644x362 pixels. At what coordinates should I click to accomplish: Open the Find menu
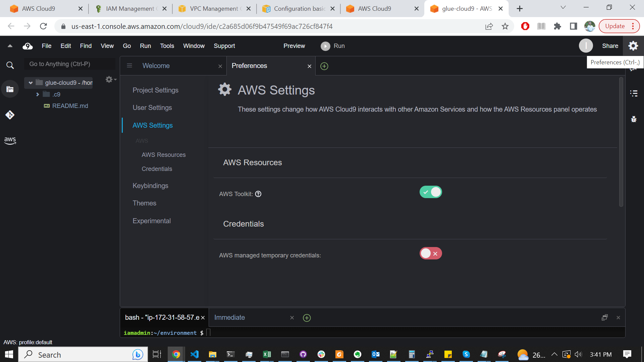86,46
